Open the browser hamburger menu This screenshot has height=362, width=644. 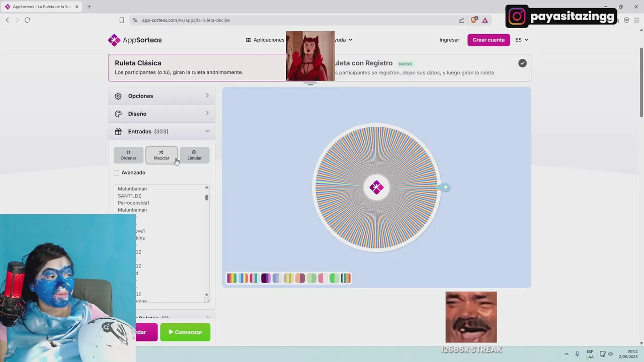636,20
